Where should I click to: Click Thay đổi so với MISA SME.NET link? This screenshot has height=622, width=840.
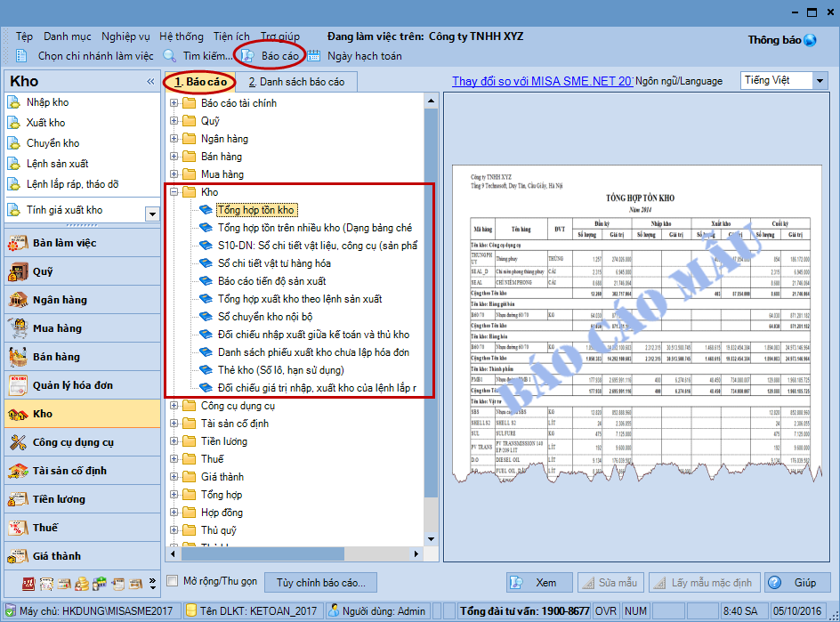tap(542, 81)
